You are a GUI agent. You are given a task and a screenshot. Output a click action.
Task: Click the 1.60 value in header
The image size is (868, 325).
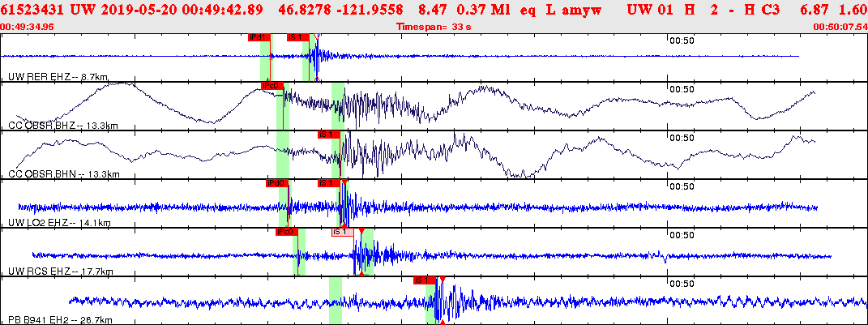coord(854,10)
